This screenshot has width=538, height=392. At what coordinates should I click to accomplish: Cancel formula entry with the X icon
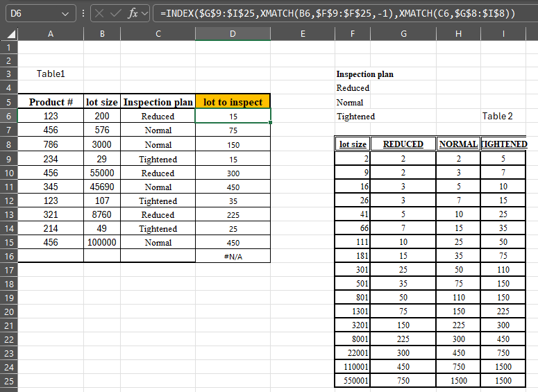[x=99, y=14]
